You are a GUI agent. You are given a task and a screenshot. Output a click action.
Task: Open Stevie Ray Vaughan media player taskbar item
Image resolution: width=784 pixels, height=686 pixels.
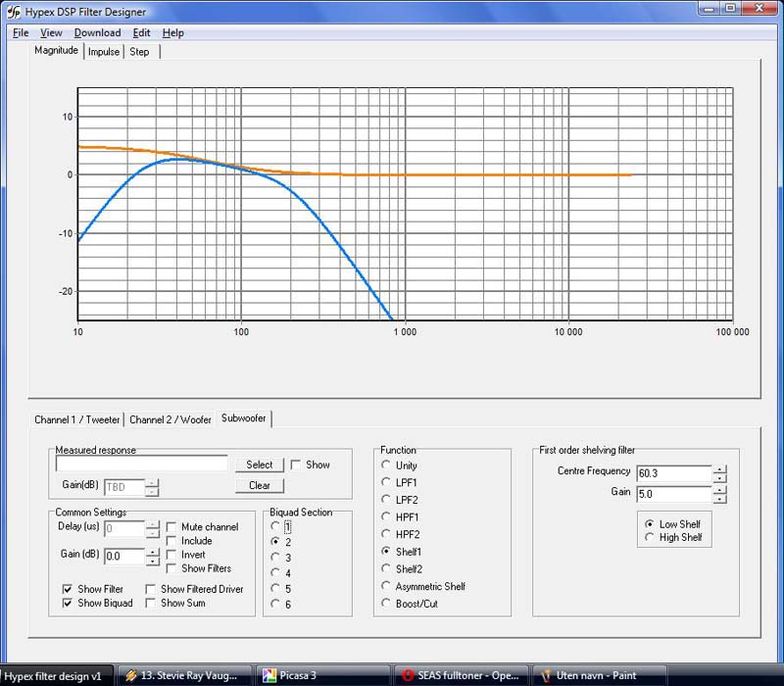[185, 675]
